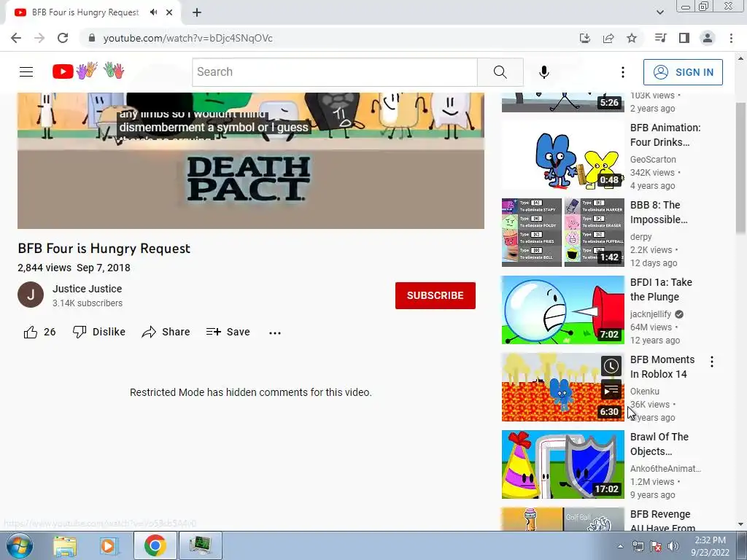
Task: Click the video player area
Action: 251,160
